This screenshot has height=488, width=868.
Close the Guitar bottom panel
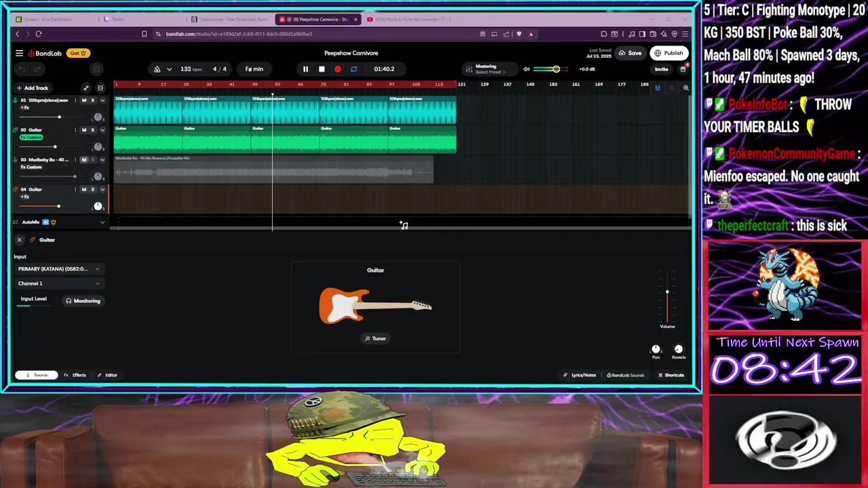click(x=20, y=240)
